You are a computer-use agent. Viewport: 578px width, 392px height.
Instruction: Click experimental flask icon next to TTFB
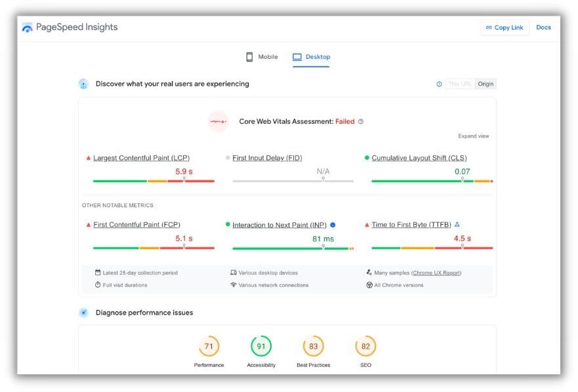click(457, 224)
